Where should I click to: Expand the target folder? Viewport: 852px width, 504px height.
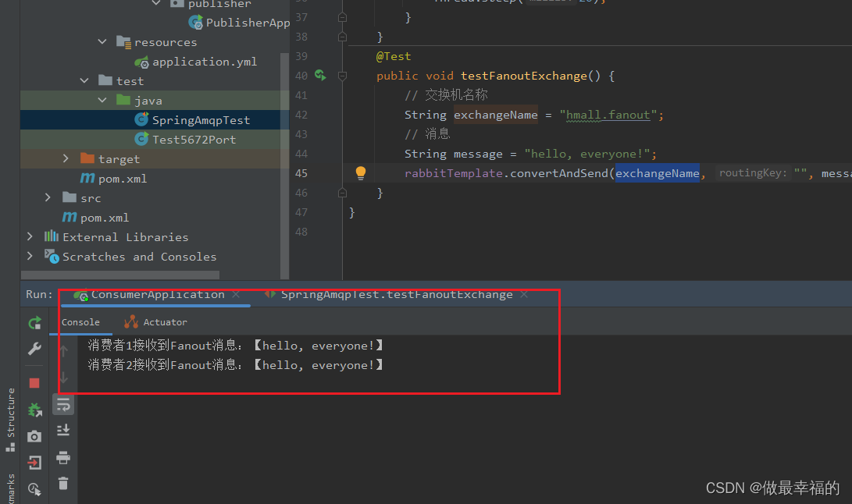(66, 158)
